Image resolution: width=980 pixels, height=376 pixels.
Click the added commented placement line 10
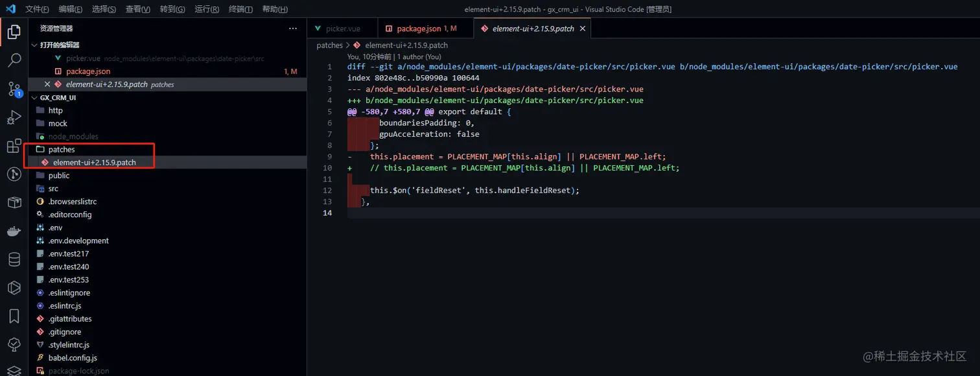[513, 168]
